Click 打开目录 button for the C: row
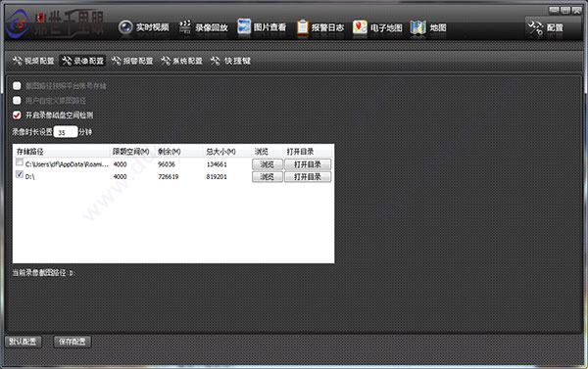 tap(308, 164)
